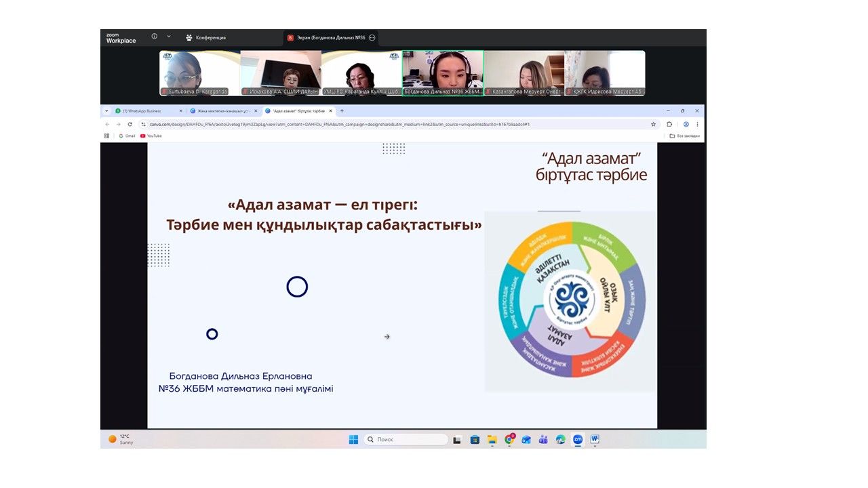The width and height of the screenshot is (868, 488).
Task: Open the Конференция tab in Zoom
Action: (206, 38)
